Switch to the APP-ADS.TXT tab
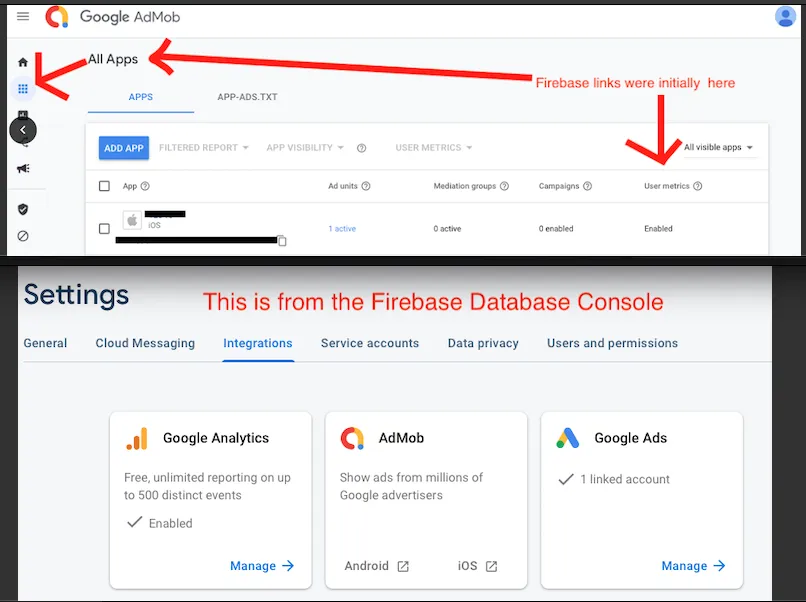This screenshot has height=602, width=806. coord(245,97)
